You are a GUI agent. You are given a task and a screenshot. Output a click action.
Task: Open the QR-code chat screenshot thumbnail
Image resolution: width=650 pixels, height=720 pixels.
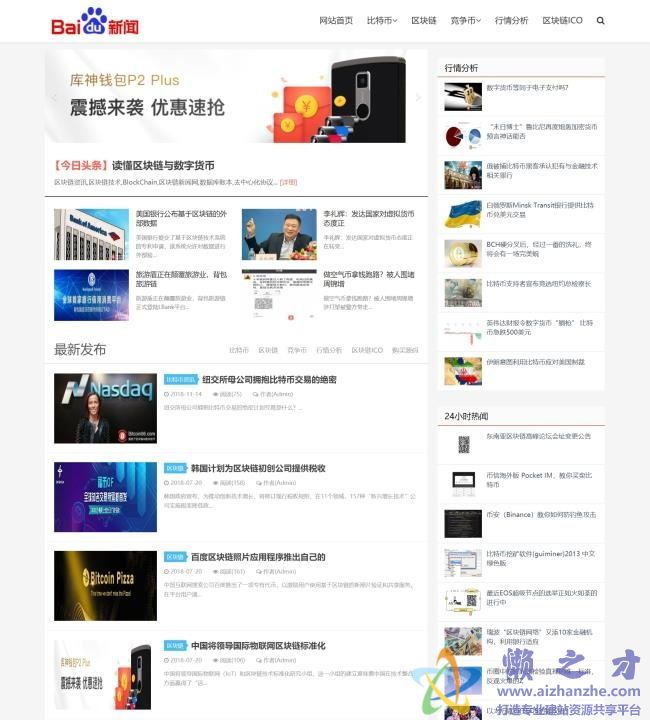click(x=279, y=295)
